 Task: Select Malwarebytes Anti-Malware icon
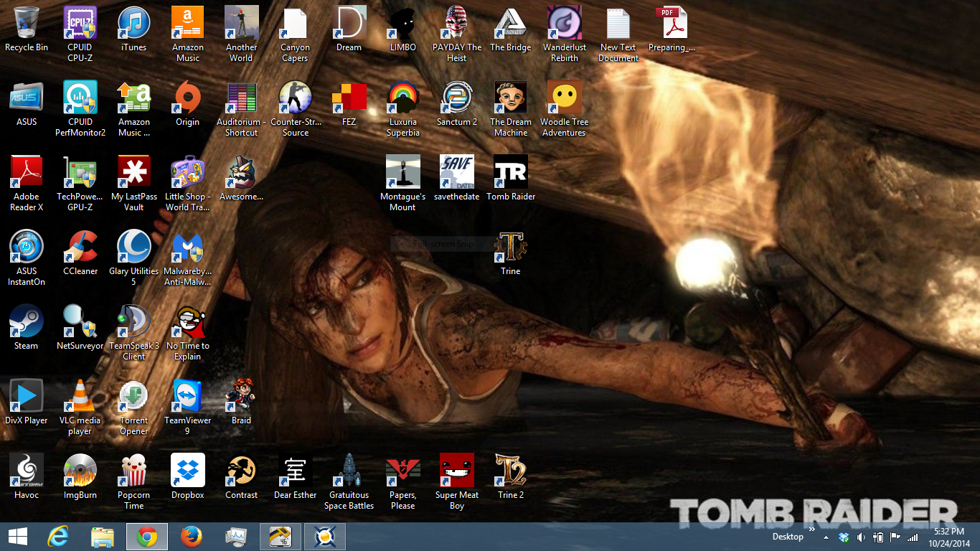click(x=188, y=247)
